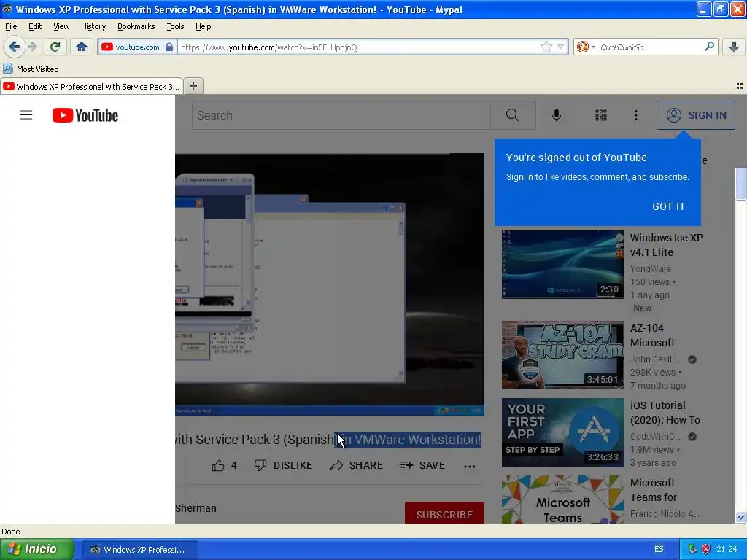
Task: Click the DISLIKE button
Action: 283,465
